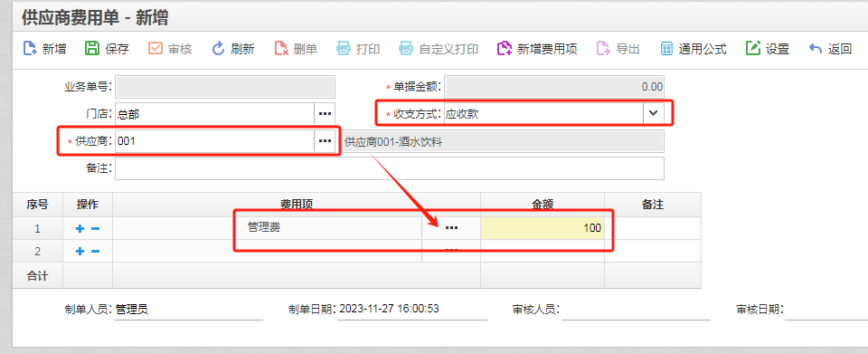
Task: Add a row via plus in row 1
Action: (80, 228)
